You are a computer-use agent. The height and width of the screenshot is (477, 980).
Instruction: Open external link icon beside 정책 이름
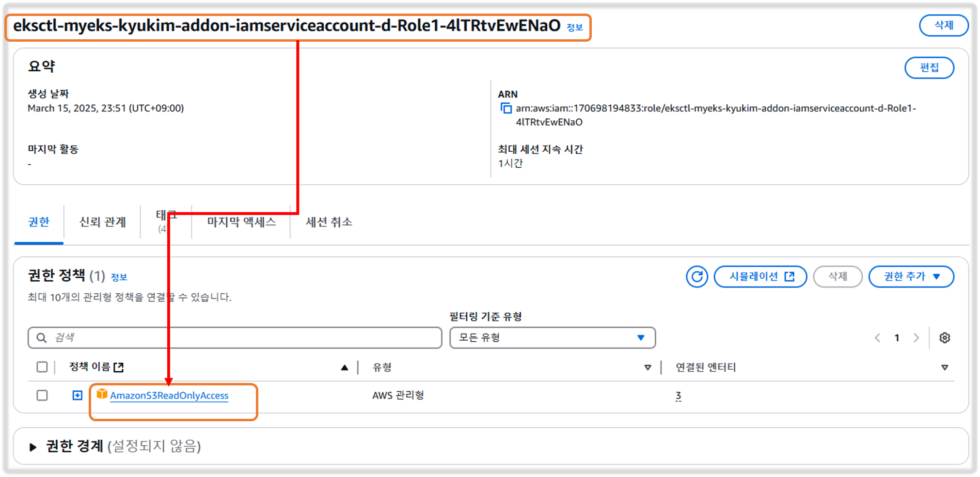click(119, 367)
